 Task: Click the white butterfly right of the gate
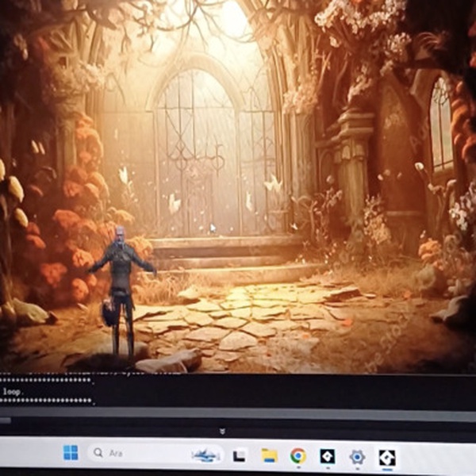click(273, 184)
